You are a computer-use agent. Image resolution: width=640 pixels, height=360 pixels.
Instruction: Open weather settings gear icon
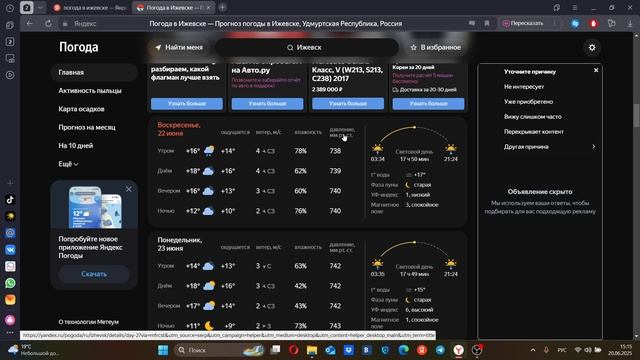592,47
